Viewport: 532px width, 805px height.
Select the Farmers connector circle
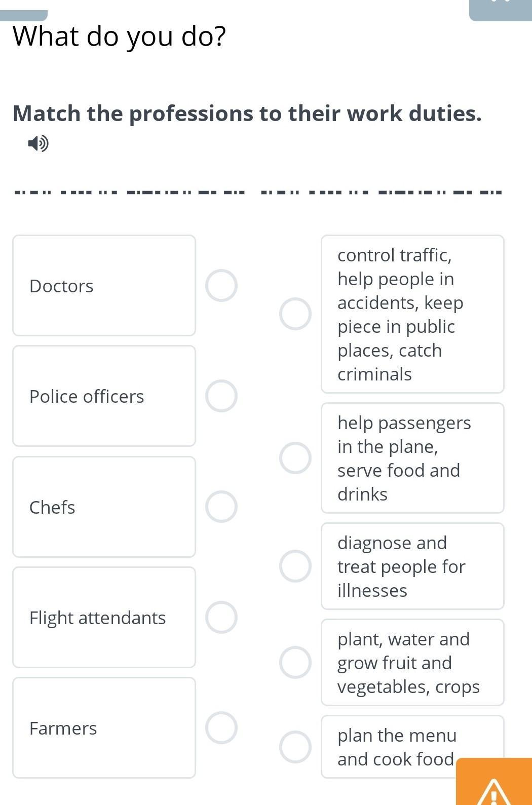coord(221,727)
